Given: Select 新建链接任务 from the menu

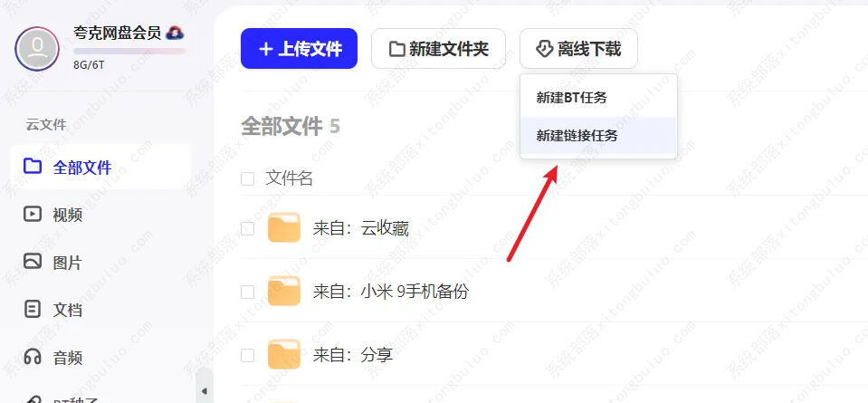Looking at the screenshot, I should [598, 136].
